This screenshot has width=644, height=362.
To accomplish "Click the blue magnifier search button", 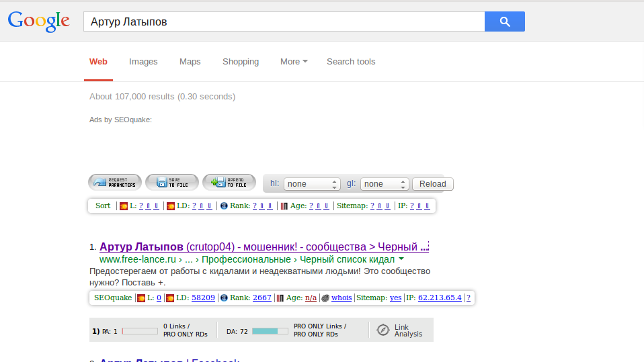I will click(504, 21).
